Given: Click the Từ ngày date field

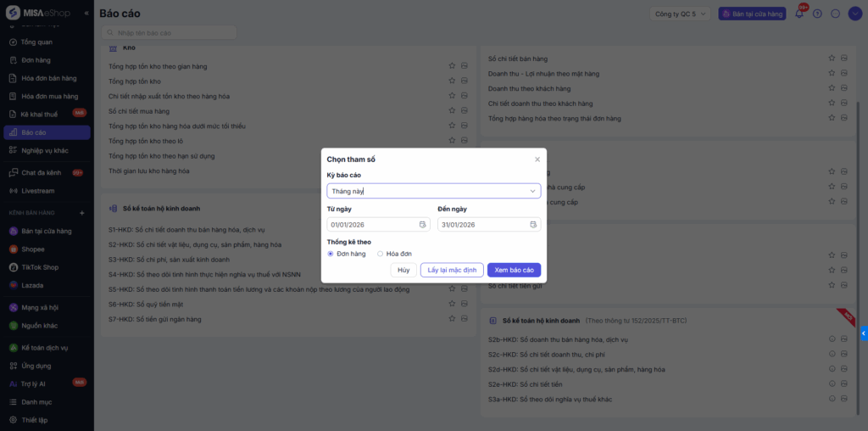Looking at the screenshot, I should coord(378,224).
